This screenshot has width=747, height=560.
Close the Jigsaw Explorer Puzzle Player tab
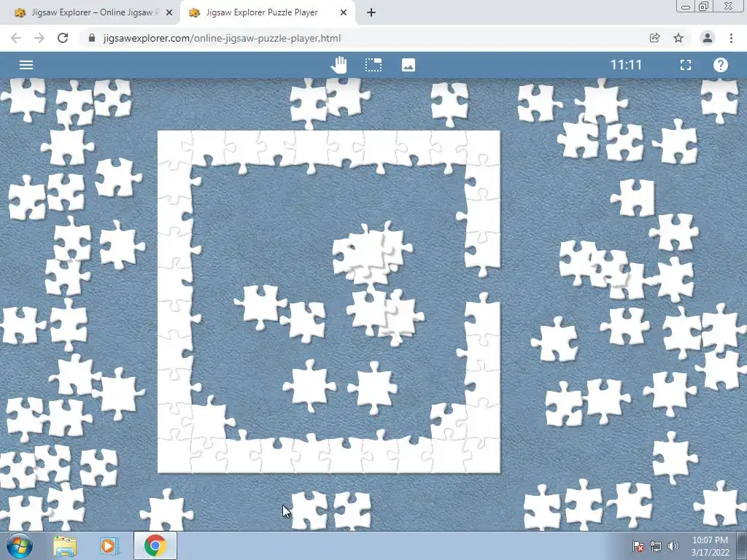[344, 13]
